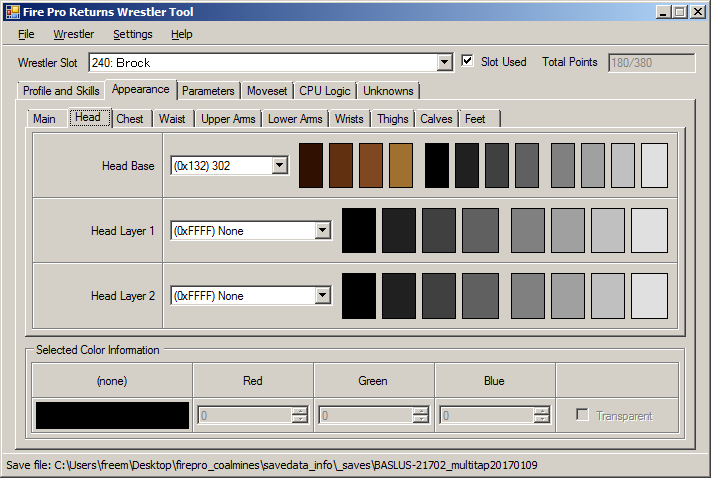Pick the lightest tan Head Base swatch

401,165
